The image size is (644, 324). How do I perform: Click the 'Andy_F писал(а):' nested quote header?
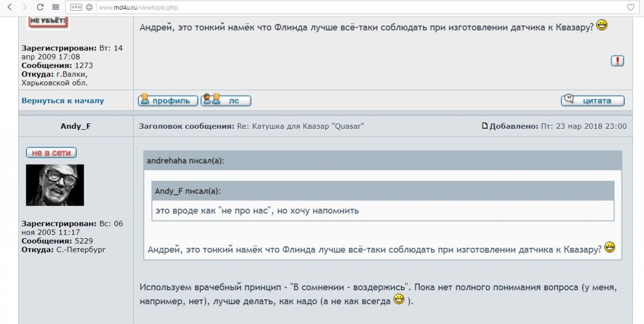tap(188, 191)
